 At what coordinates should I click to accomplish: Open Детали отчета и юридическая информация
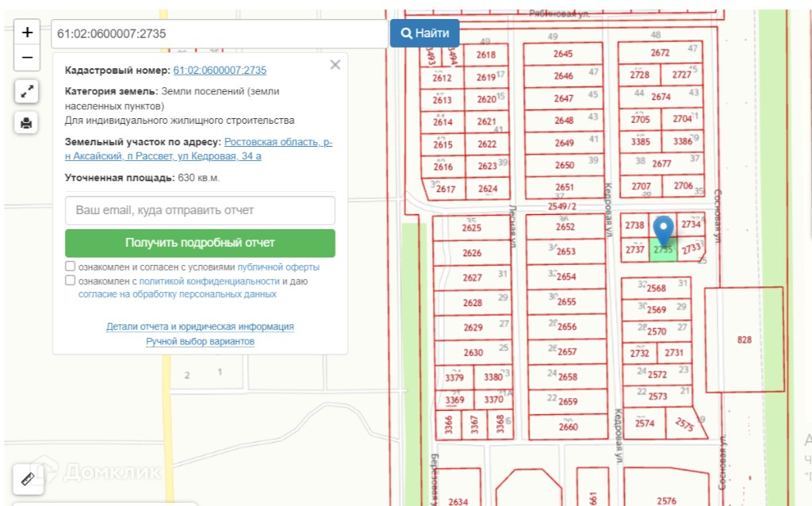click(x=200, y=326)
